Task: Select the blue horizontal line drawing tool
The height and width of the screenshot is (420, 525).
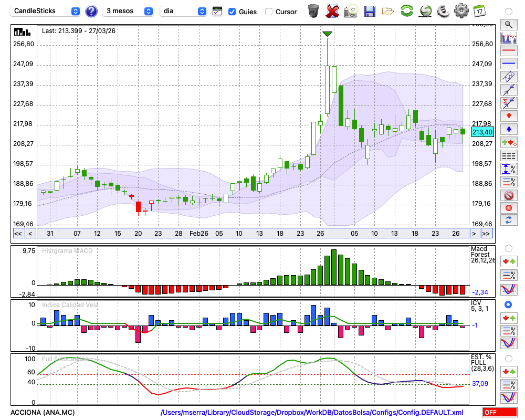Action: 508,64
